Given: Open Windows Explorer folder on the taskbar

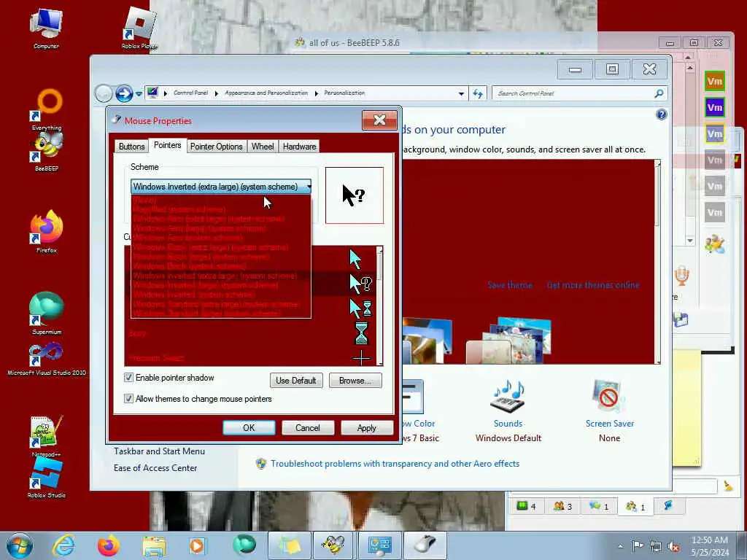Looking at the screenshot, I should click(153, 545).
